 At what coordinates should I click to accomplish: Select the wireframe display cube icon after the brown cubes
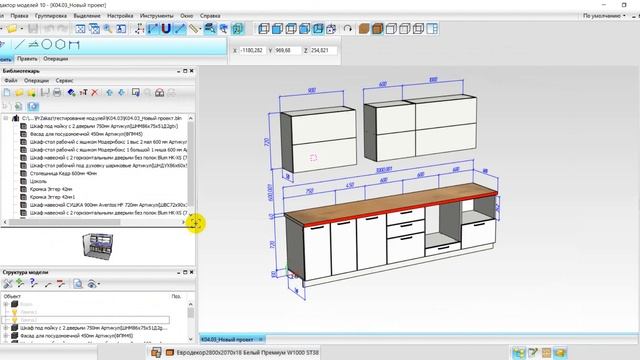(391, 29)
